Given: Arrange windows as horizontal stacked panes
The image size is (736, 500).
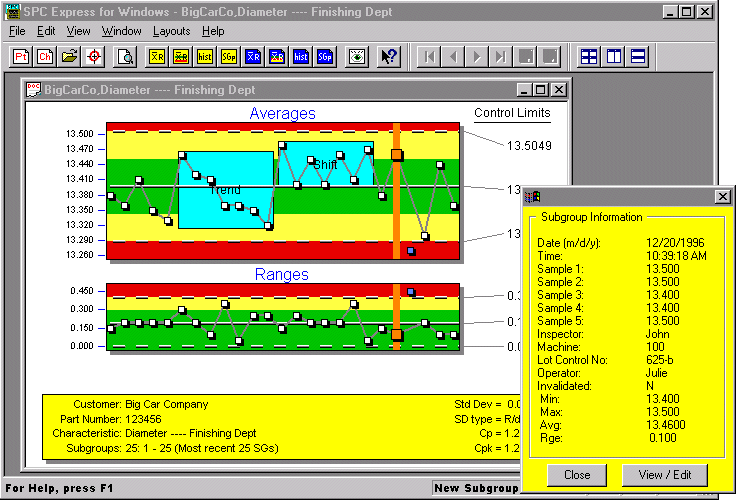Looking at the screenshot, I should (638, 57).
